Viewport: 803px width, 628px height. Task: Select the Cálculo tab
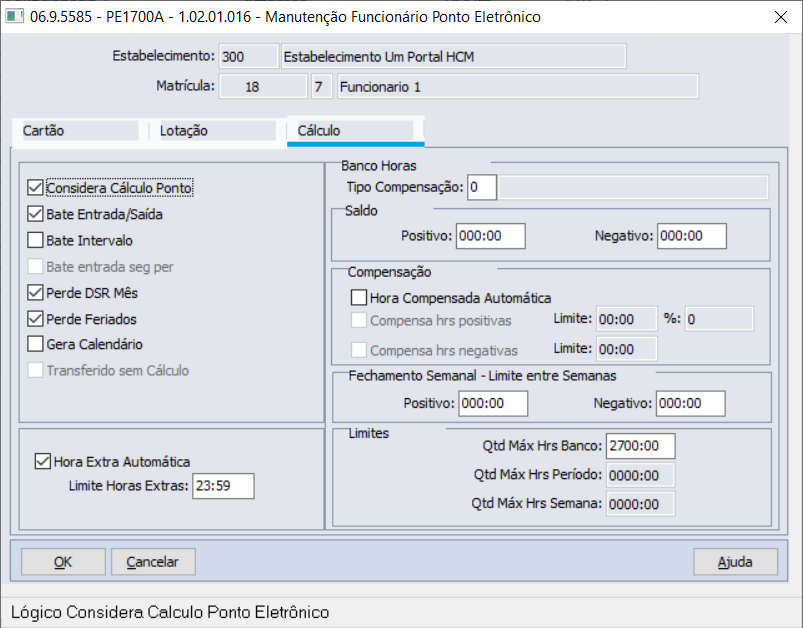(355, 131)
